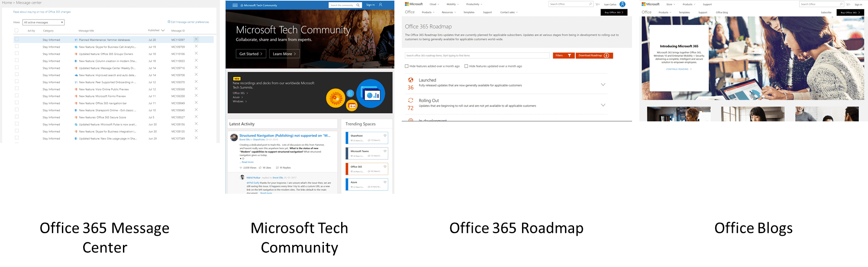
Task: Dismiss message MC109709 with its X icon
Action: (196, 46)
